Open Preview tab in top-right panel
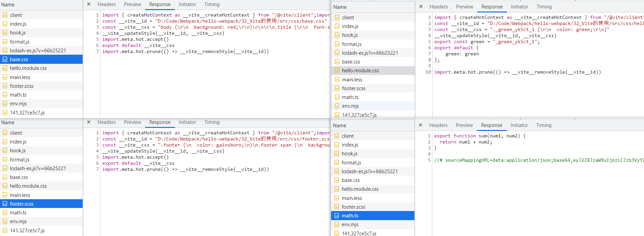Image resolution: width=644 pixels, height=236 pixels. click(x=465, y=7)
